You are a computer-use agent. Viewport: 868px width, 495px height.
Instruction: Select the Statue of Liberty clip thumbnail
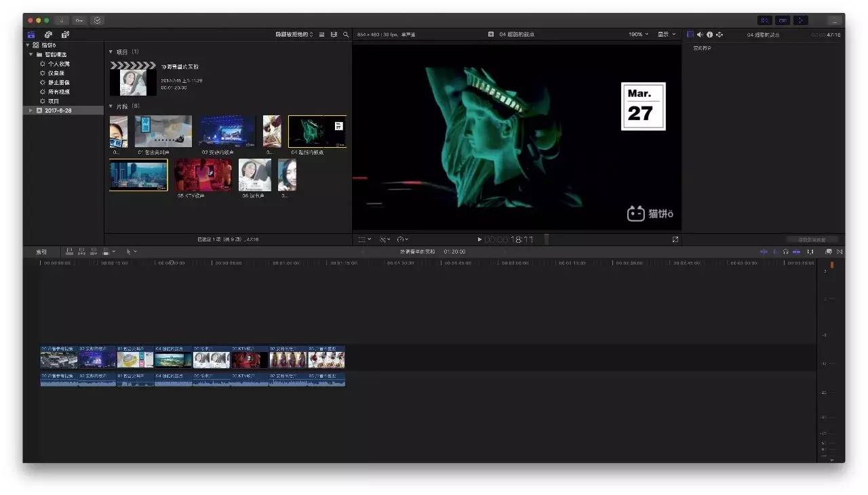tap(317, 132)
